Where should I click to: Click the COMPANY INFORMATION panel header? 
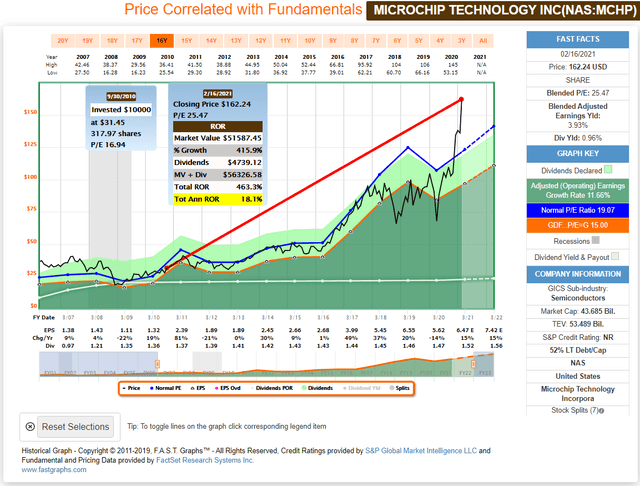578,274
